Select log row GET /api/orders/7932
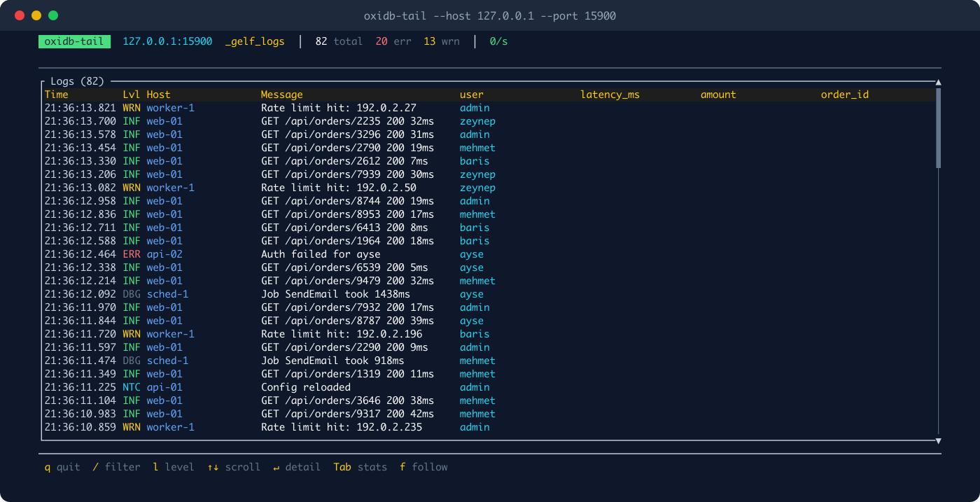 point(489,307)
